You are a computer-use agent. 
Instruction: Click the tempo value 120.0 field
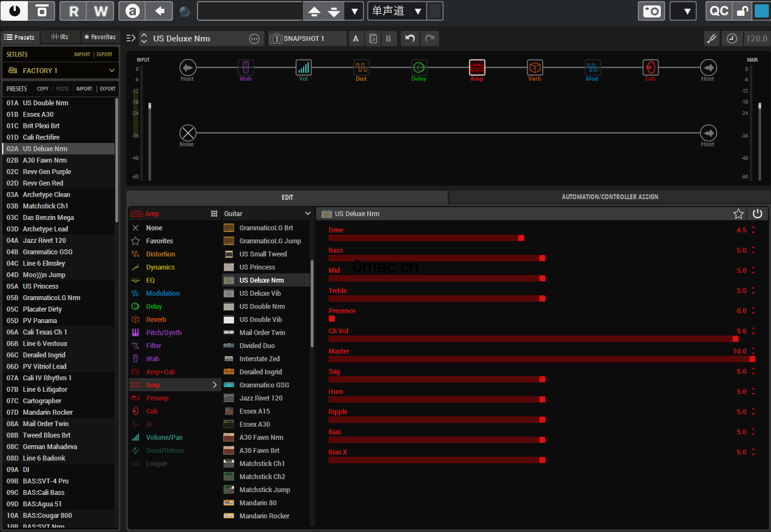pos(756,38)
